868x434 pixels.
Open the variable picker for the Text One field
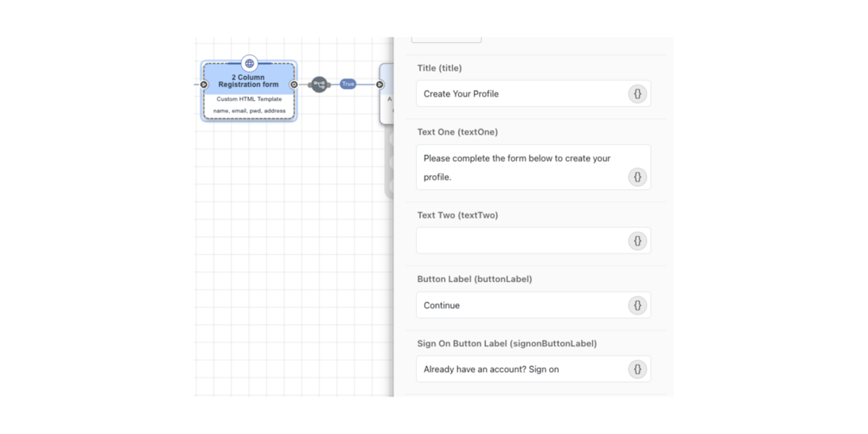[x=637, y=177]
